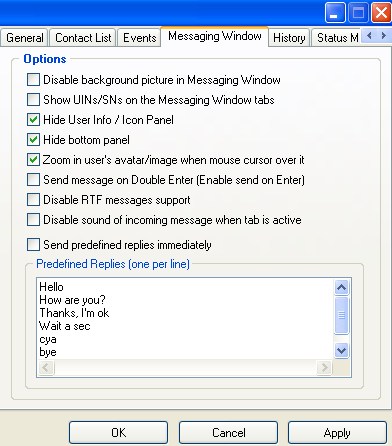Click the 'bye' reply line
Viewport: 392px width, 446px height.
point(48,352)
